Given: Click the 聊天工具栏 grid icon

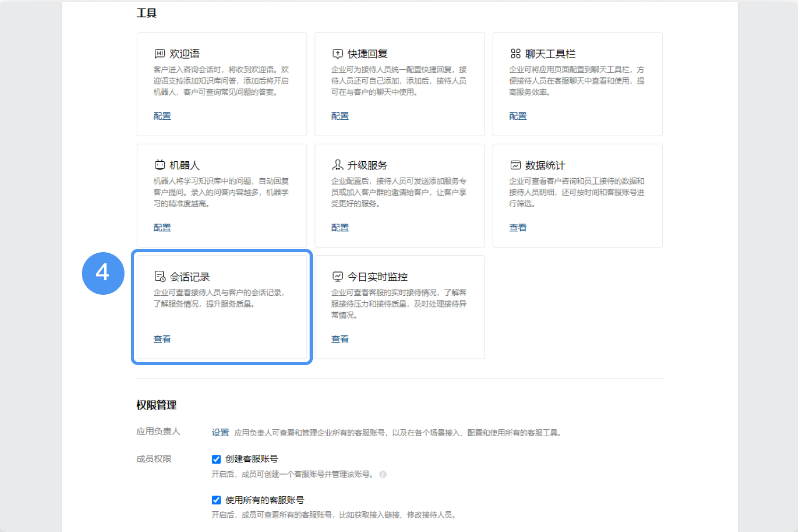Looking at the screenshot, I should [516, 54].
